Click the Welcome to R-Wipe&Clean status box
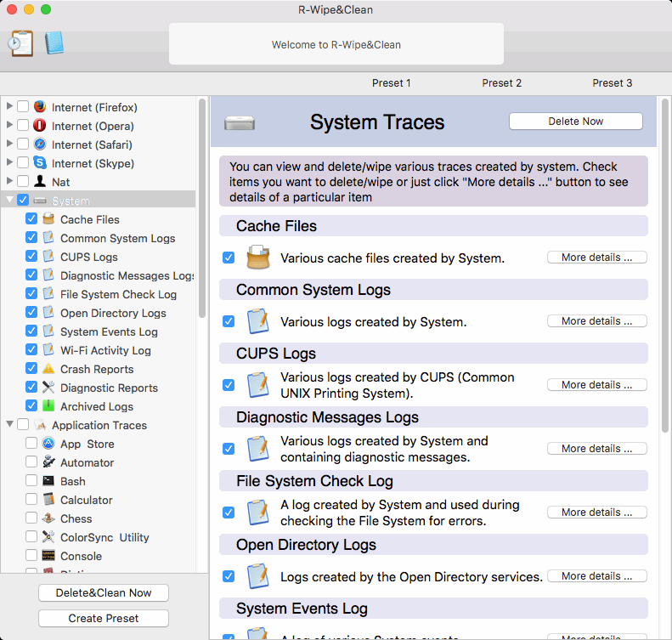This screenshot has height=640, width=672. [336, 44]
